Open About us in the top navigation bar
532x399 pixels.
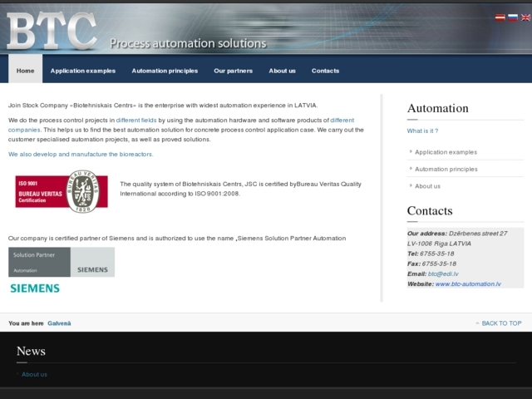[282, 71]
